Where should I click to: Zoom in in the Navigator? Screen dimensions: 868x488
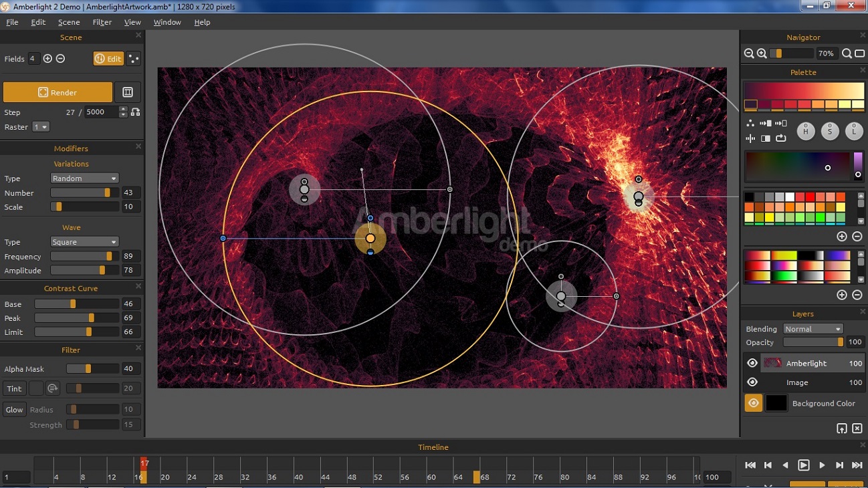coord(762,53)
